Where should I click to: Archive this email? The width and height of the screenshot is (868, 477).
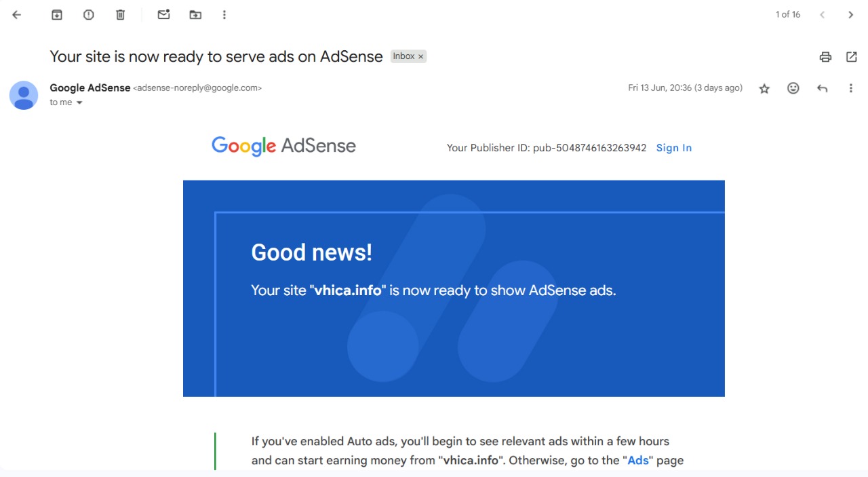(57, 15)
